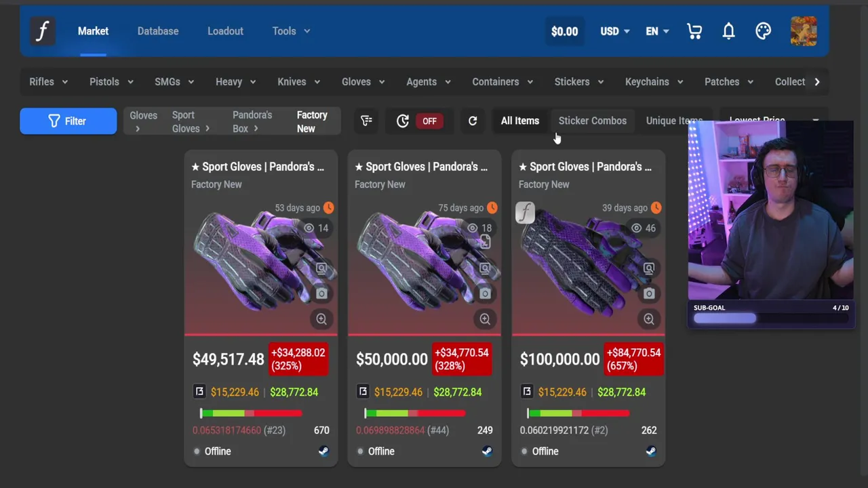Open the EN language dropdown
This screenshot has width=868, height=488.
pos(657,31)
